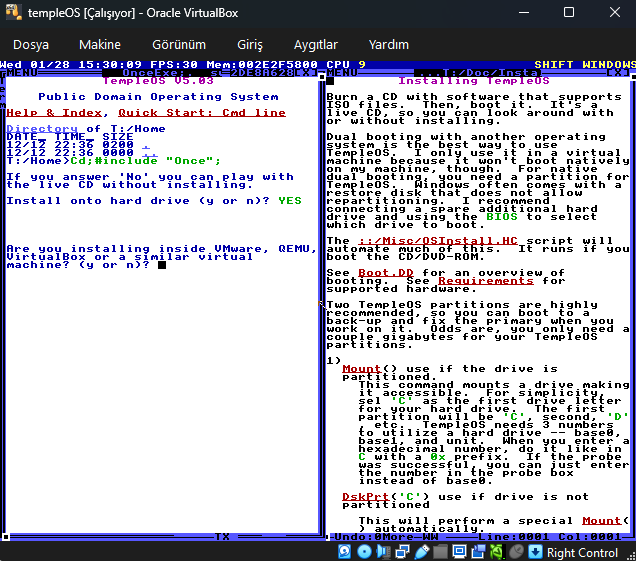Click the USB devices status icon
The image size is (636, 561).
coord(421,552)
